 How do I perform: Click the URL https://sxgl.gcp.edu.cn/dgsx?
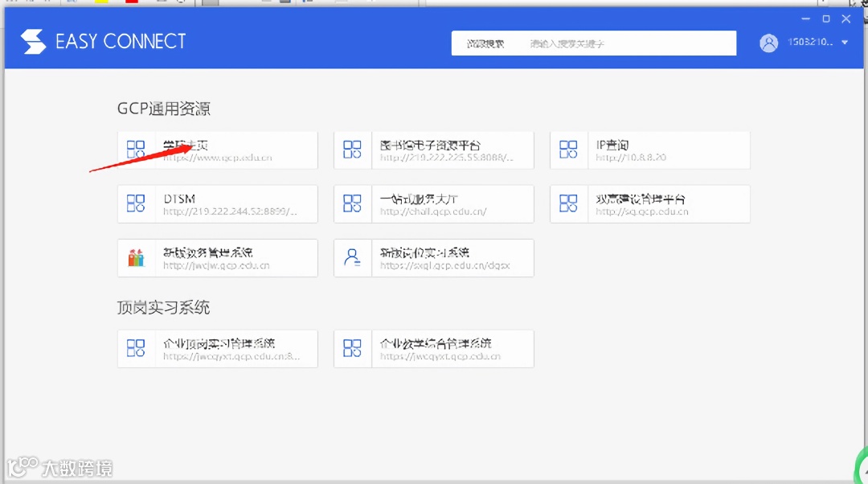[445, 266]
